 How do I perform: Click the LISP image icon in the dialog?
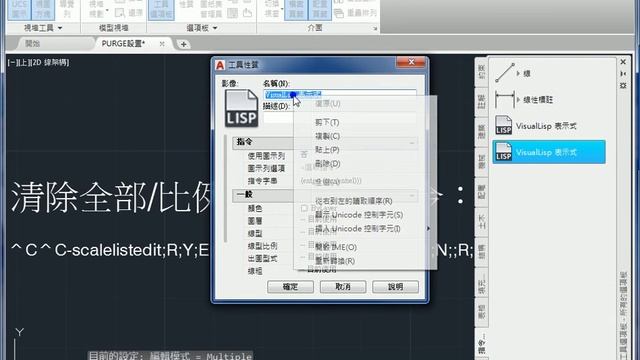click(241, 108)
